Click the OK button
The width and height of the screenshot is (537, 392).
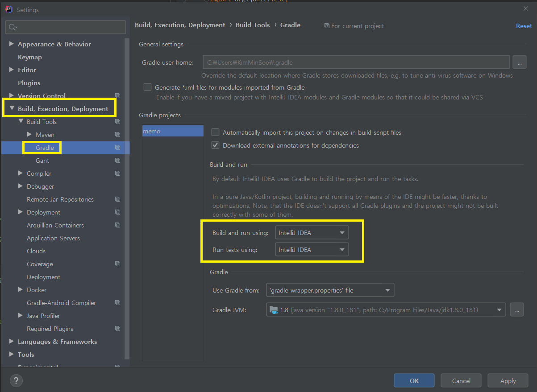[x=414, y=381]
